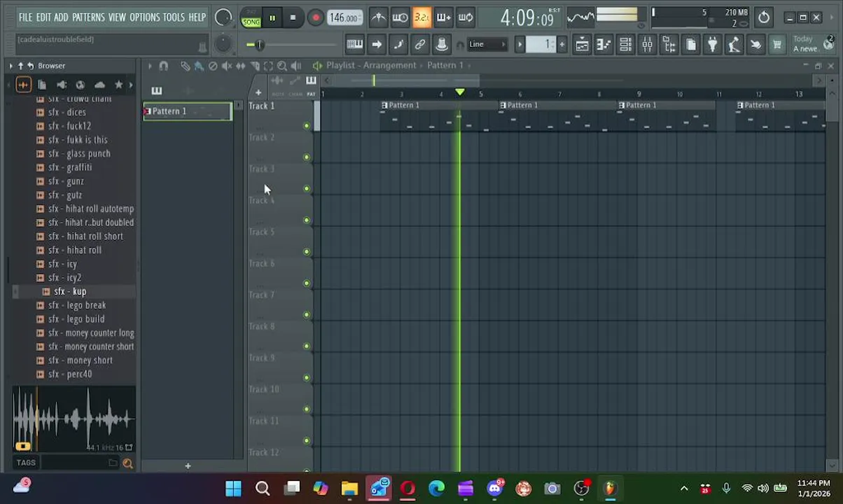Click the multilink to controllers icon
The height and width of the screenshot is (504, 843).
419,45
